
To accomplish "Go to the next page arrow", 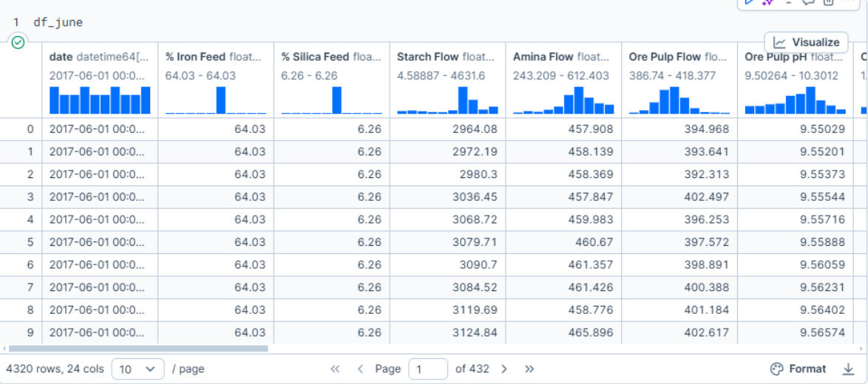I will click(x=504, y=368).
